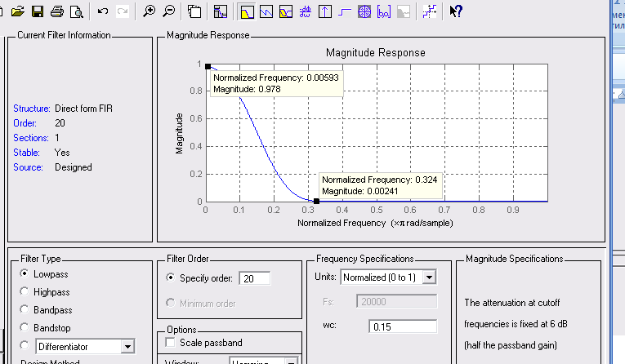Click the data tip reading Magnitude: 0.978
625x364 pixels.
click(276, 83)
